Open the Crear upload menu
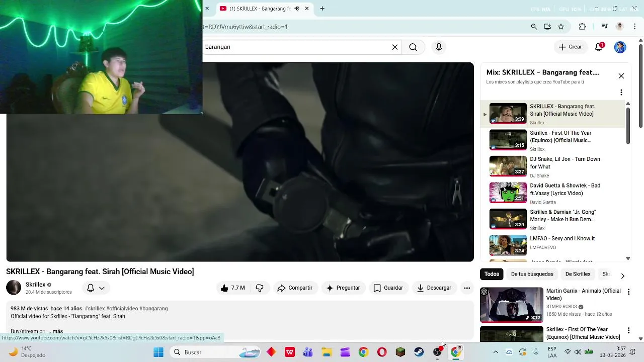644x362 pixels. [x=570, y=47]
